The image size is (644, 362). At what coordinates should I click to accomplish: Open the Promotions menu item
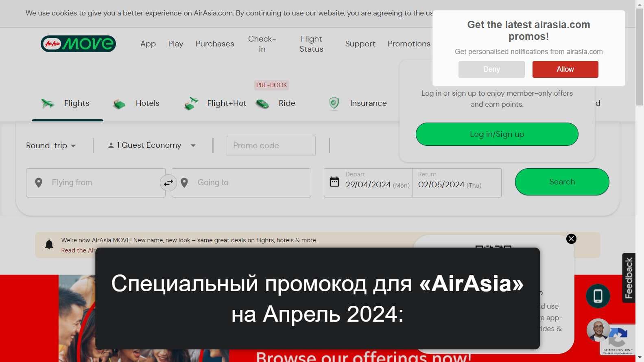[x=409, y=44]
